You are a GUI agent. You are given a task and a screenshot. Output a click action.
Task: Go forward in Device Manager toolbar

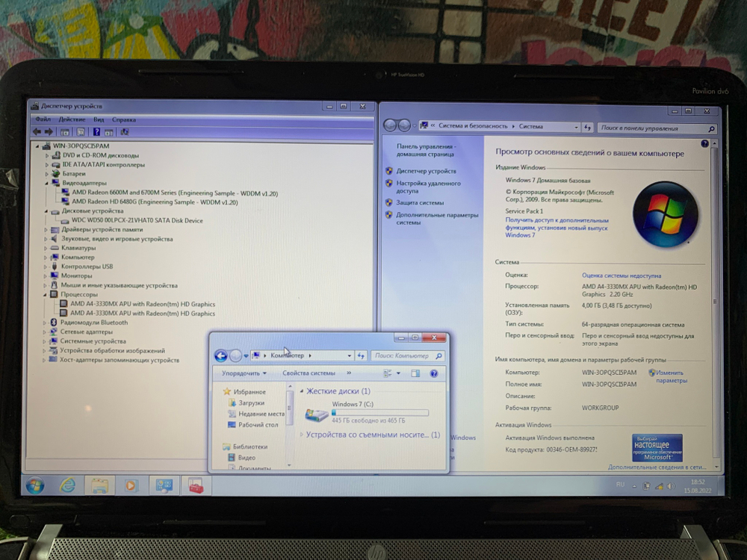coord(49,132)
